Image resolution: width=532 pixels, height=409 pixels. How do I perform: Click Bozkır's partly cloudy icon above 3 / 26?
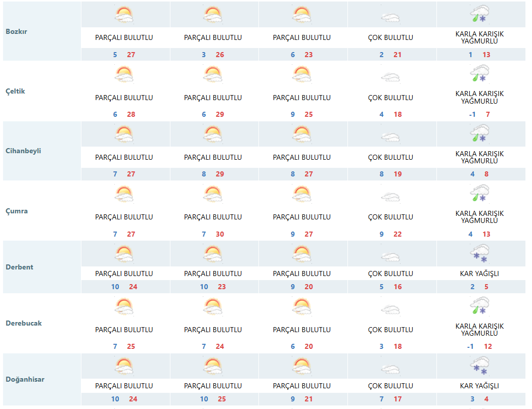pos(213,15)
